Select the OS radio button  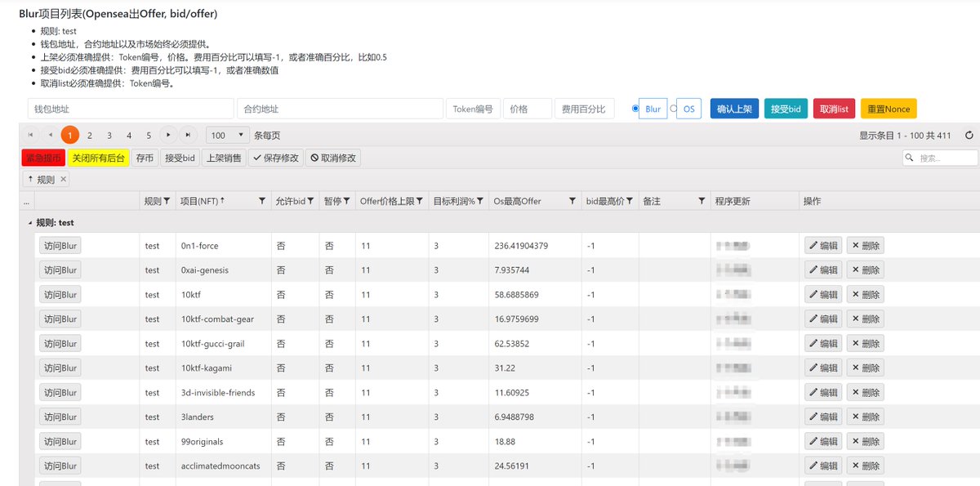coord(672,108)
